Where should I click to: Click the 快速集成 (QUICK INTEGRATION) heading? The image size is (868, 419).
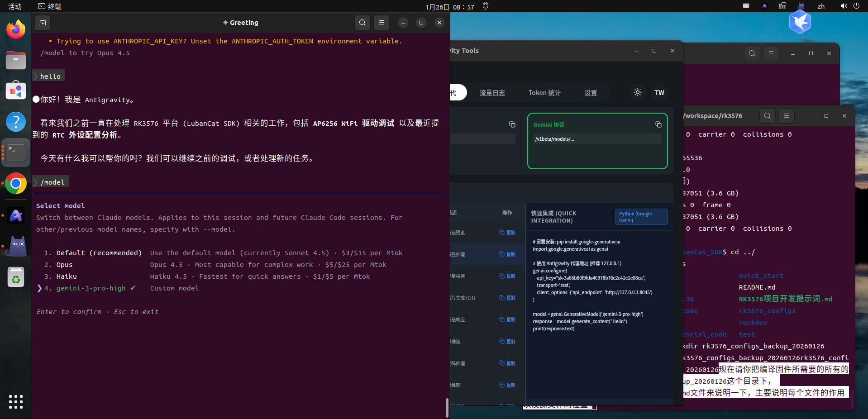click(553, 217)
